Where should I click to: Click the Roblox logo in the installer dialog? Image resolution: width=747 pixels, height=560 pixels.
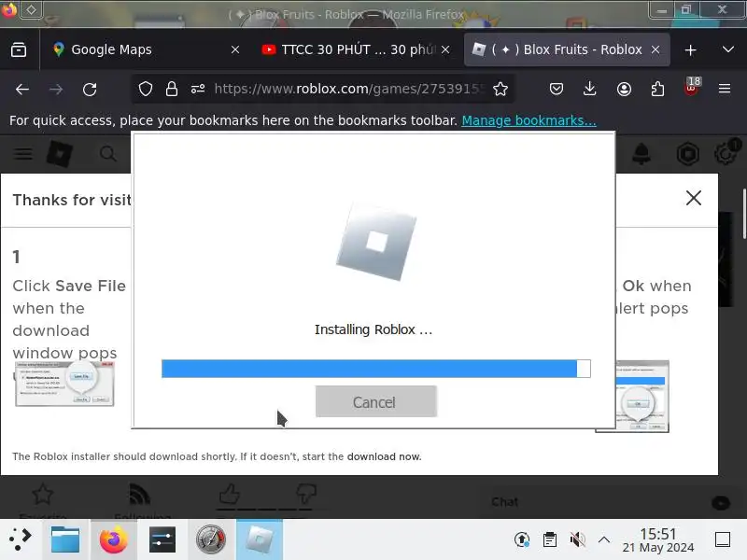point(376,242)
